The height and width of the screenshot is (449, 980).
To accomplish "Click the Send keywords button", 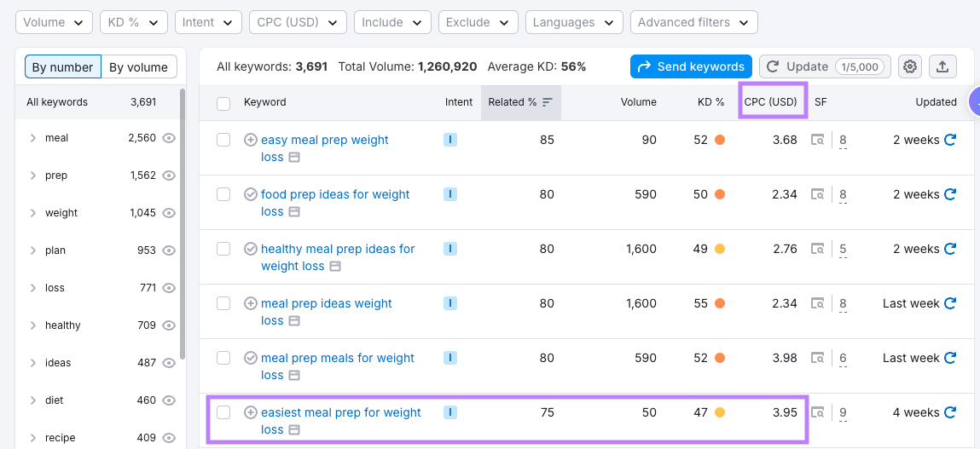I will (691, 66).
